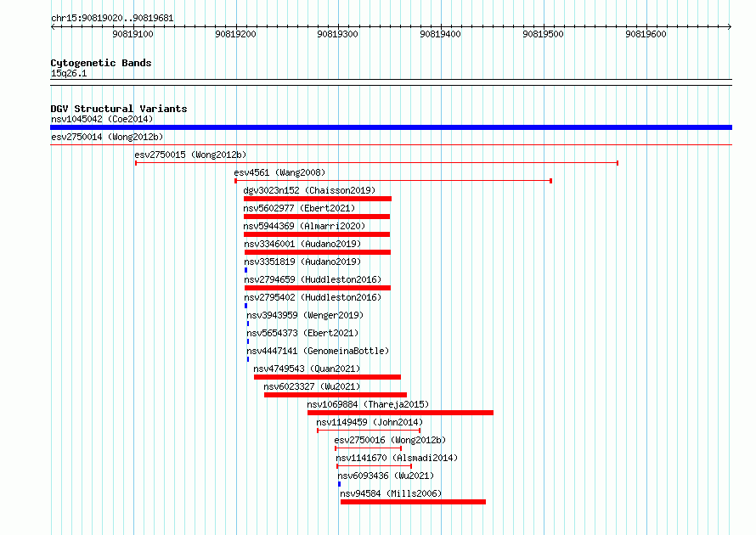The height and width of the screenshot is (535, 756).
Task: Click the nsv3346001 red bar
Action: 318,252
